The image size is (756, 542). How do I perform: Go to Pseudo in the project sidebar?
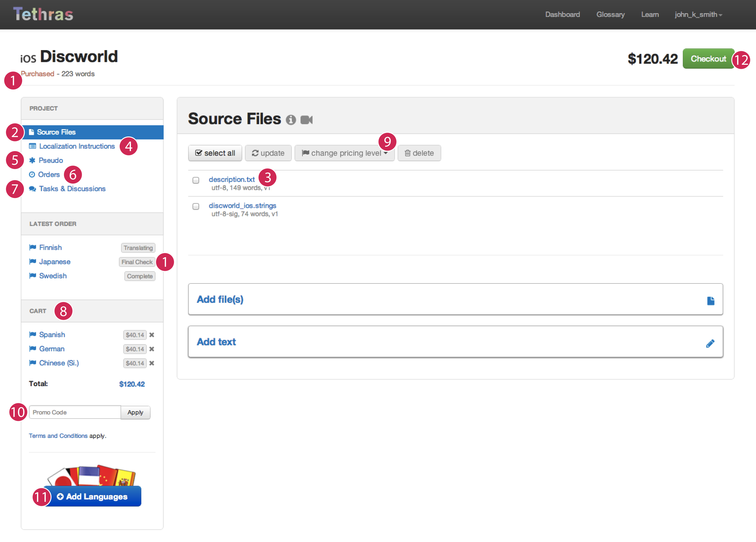pos(51,161)
